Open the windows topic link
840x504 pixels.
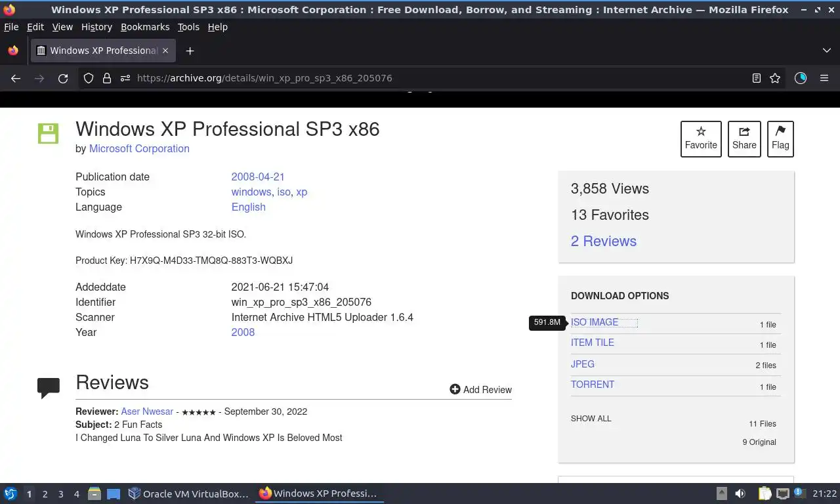click(x=251, y=192)
